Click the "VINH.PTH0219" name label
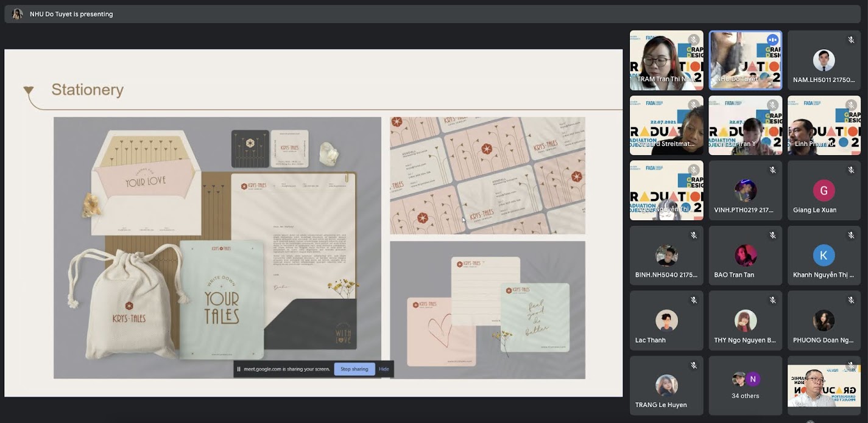The height and width of the screenshot is (423, 868). click(x=744, y=210)
